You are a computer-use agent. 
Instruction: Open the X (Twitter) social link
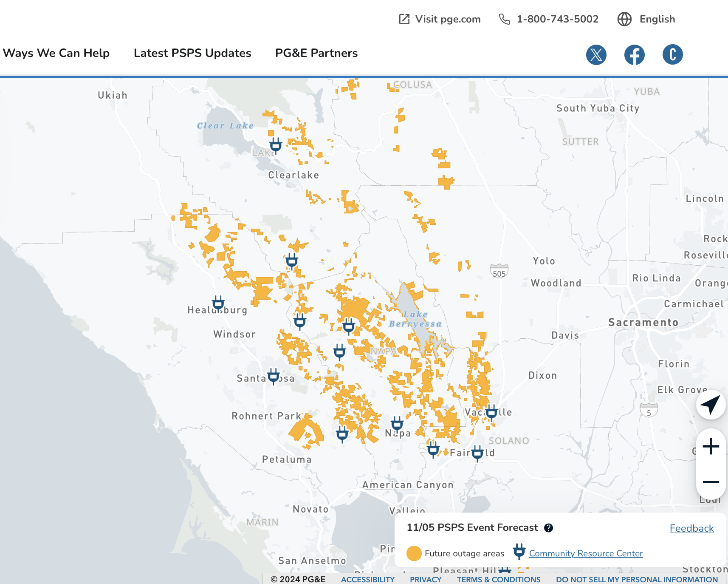[x=596, y=54]
